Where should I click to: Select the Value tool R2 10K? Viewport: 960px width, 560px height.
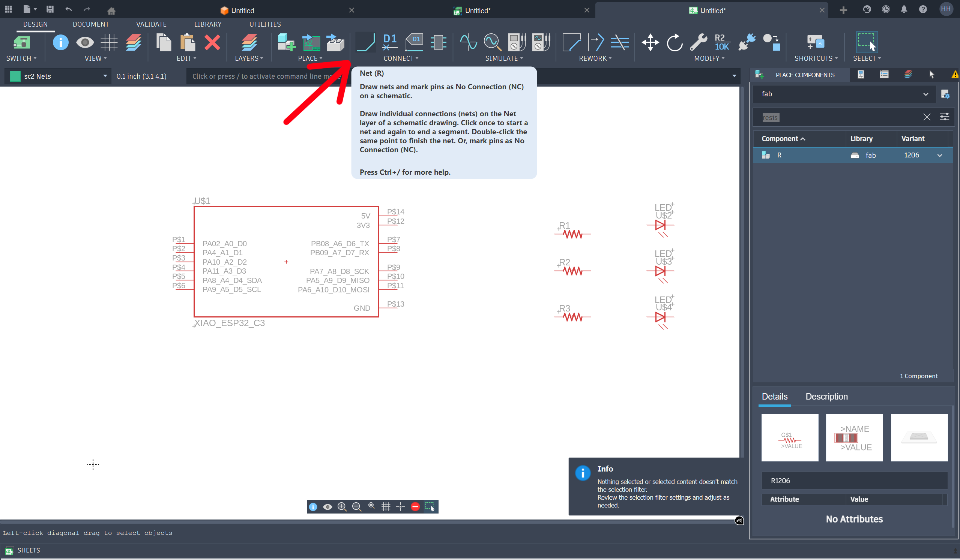pos(721,42)
